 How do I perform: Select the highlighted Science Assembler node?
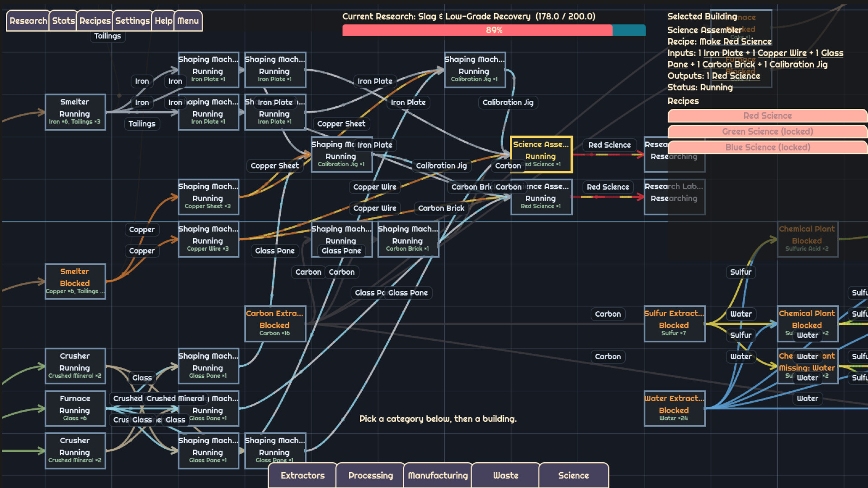(541, 155)
